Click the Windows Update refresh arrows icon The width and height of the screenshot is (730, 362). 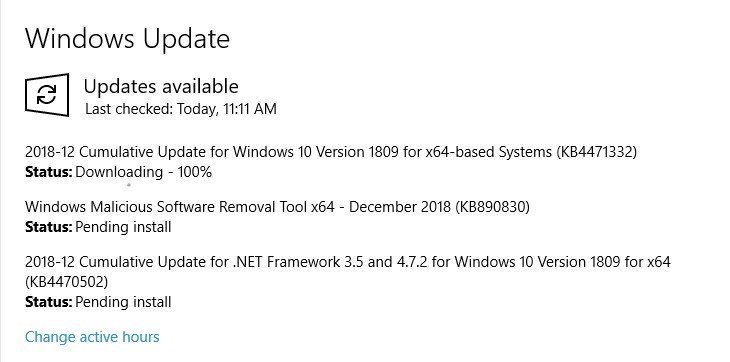coord(47,95)
